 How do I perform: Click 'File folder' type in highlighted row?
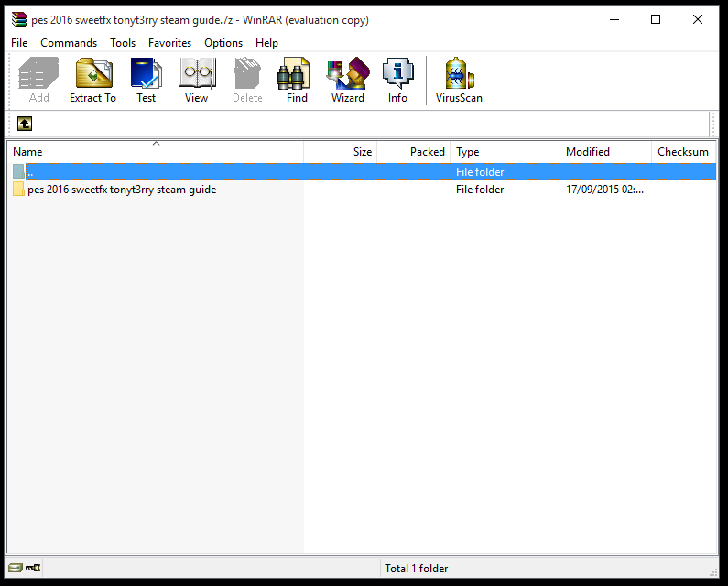[480, 172]
